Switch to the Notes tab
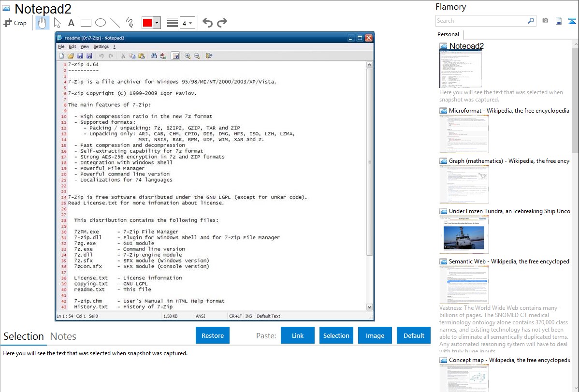This screenshot has width=579, height=392. tap(63, 336)
